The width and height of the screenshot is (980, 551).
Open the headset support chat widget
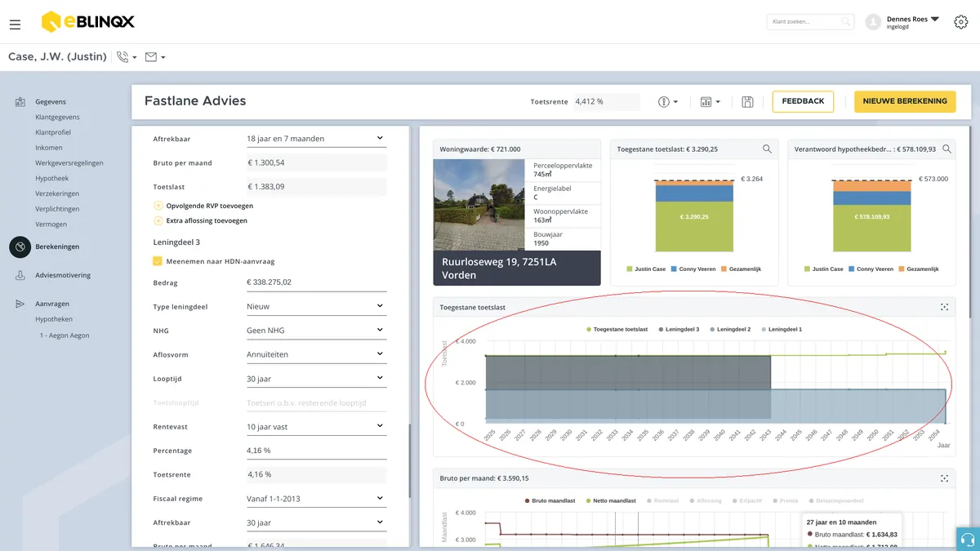(x=968, y=539)
